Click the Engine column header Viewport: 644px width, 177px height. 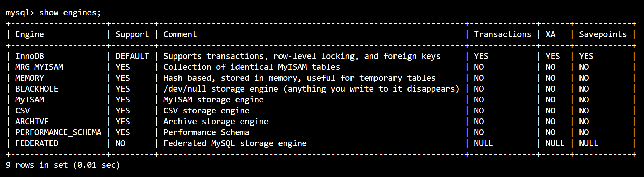tap(30, 34)
